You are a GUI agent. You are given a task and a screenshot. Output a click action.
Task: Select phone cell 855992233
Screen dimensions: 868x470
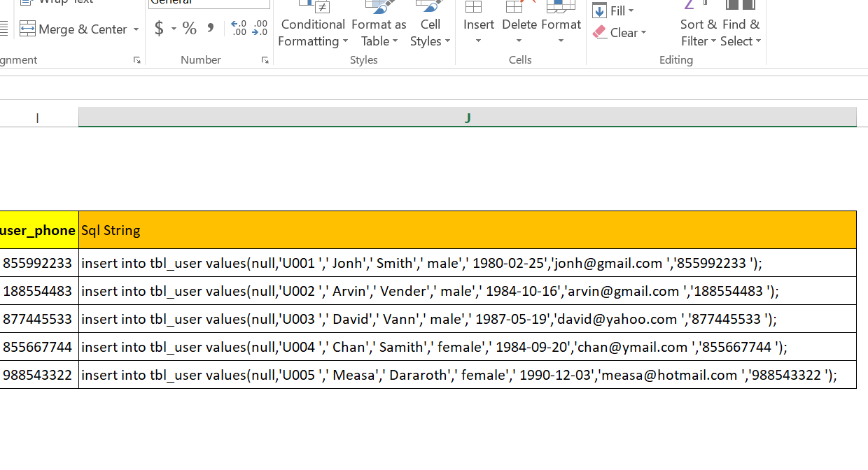tap(39, 263)
